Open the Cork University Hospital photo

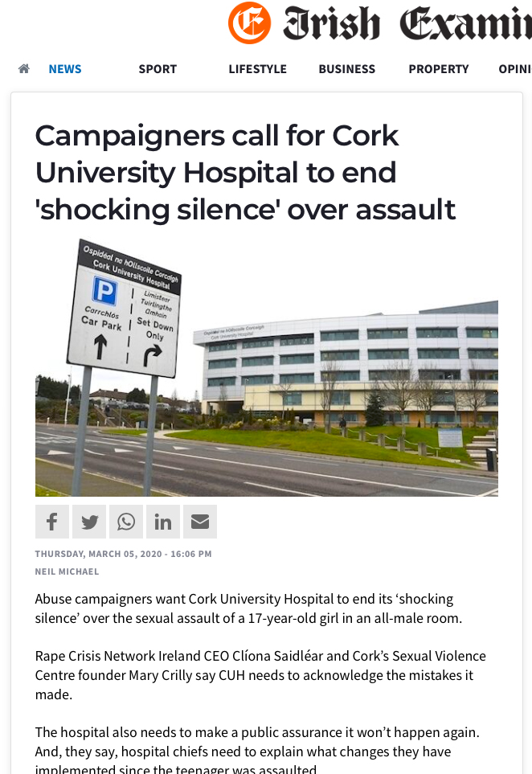266,367
